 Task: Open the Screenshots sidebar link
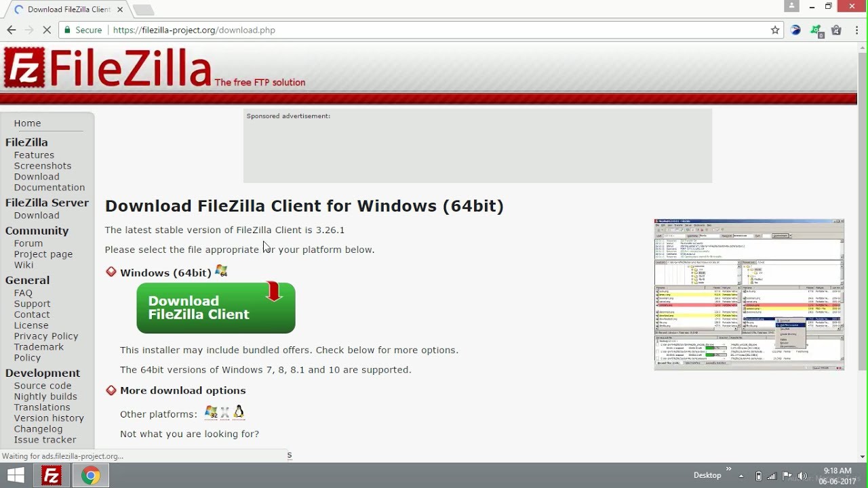click(x=43, y=165)
